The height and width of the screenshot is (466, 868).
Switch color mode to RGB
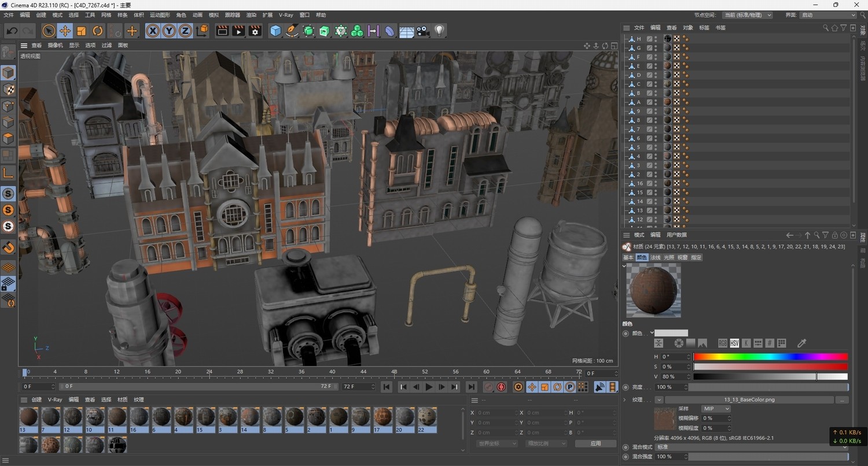point(722,343)
